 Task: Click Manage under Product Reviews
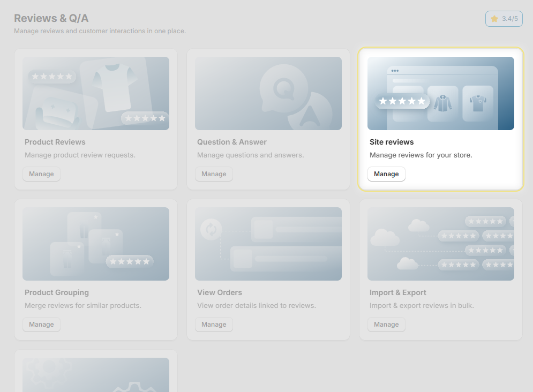(41, 174)
